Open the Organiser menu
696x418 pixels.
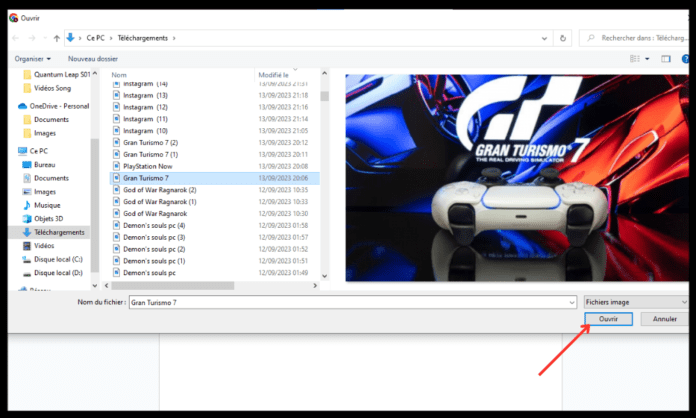click(x=32, y=59)
